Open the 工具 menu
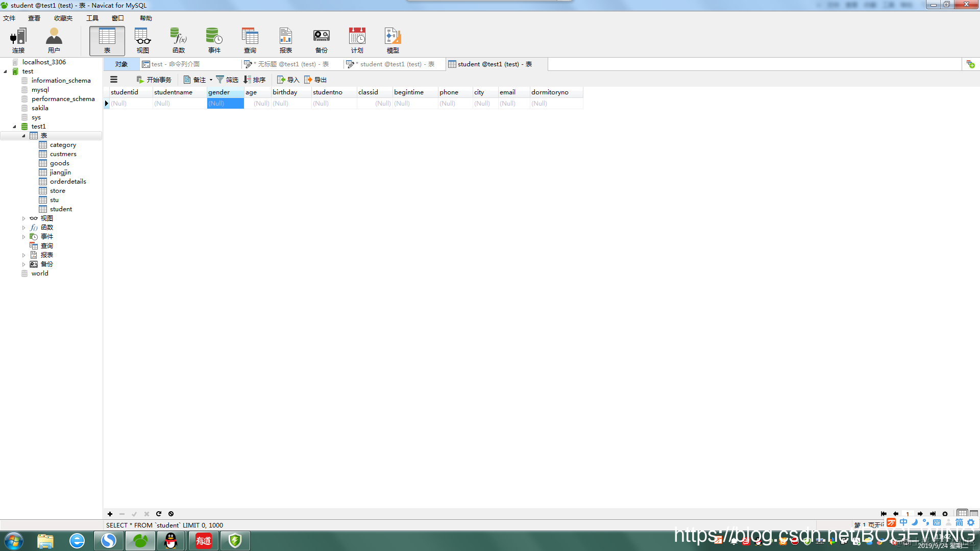 [x=92, y=18]
